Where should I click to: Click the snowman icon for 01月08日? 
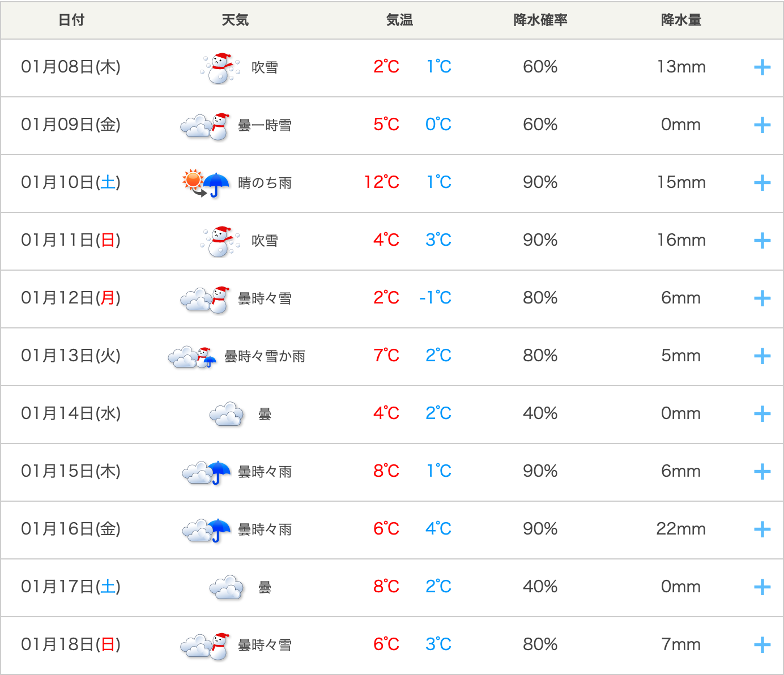click(220, 68)
